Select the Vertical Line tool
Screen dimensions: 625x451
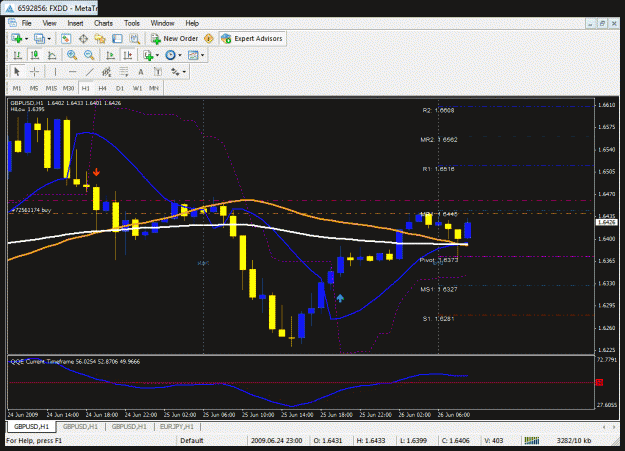click(55, 72)
